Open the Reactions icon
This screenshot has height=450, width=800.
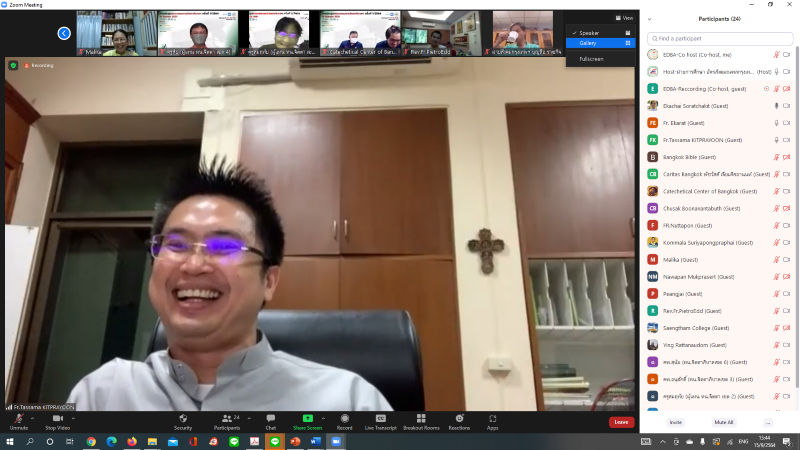[459, 418]
